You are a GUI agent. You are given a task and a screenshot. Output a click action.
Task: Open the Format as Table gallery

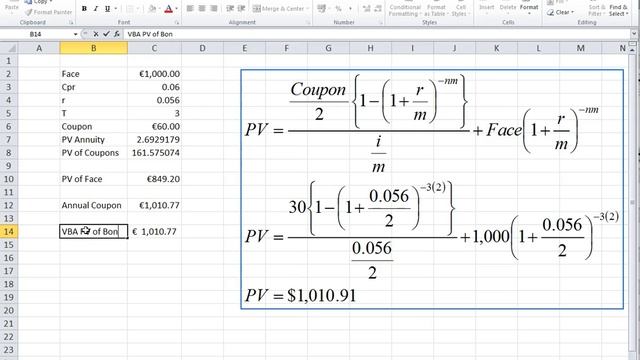pos(436,10)
